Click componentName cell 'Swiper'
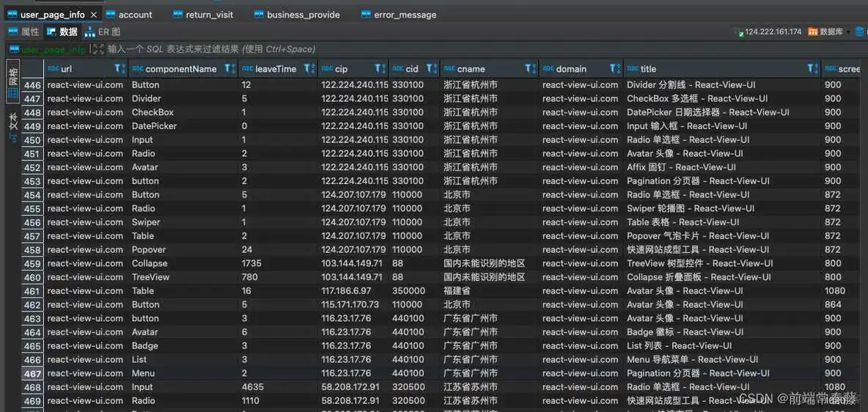The width and height of the screenshot is (868, 412). click(183, 222)
